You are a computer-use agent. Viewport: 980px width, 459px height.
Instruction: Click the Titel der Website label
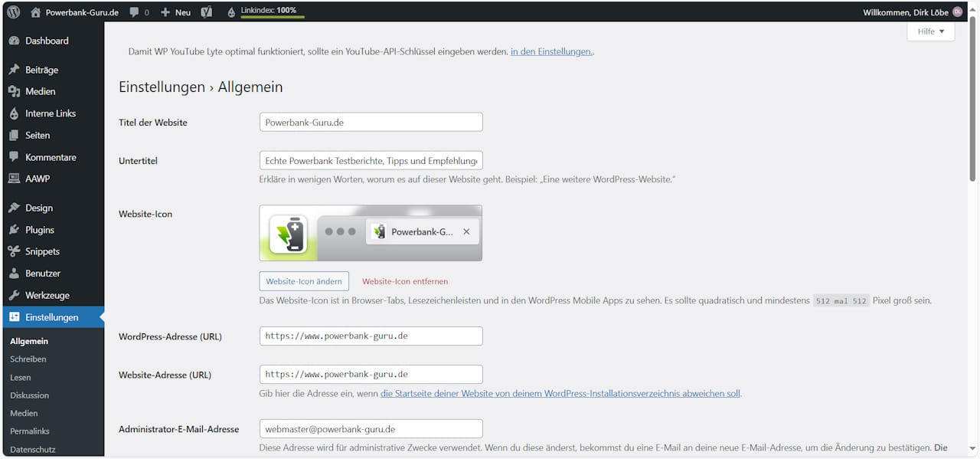coord(153,123)
